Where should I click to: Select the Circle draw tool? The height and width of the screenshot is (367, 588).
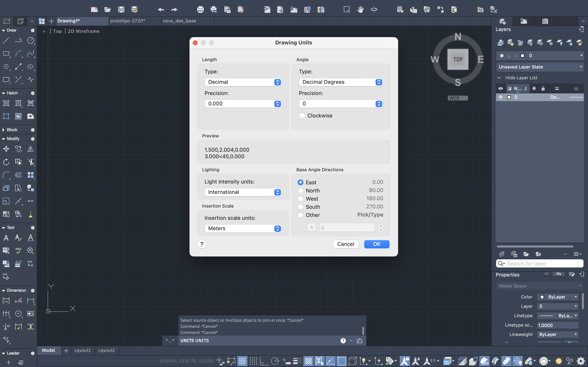coord(31,40)
